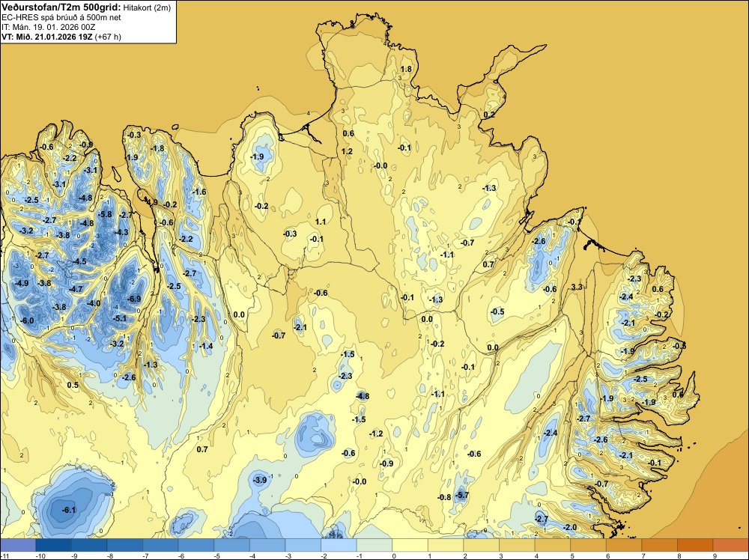Select legend swatch between -6 and -5
The image size is (749, 560).
(x=195, y=545)
